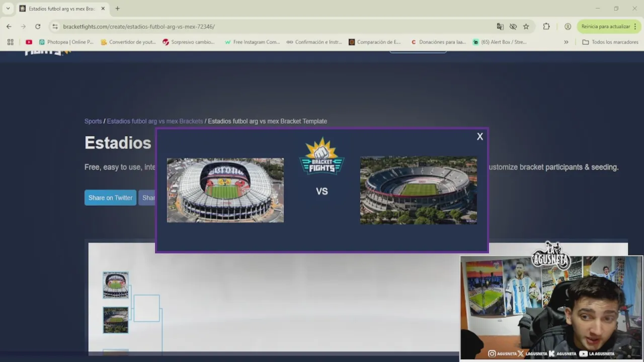Open Confirmación e Instr... bookmark
Image resolution: width=644 pixels, height=362 pixels.
point(314,42)
